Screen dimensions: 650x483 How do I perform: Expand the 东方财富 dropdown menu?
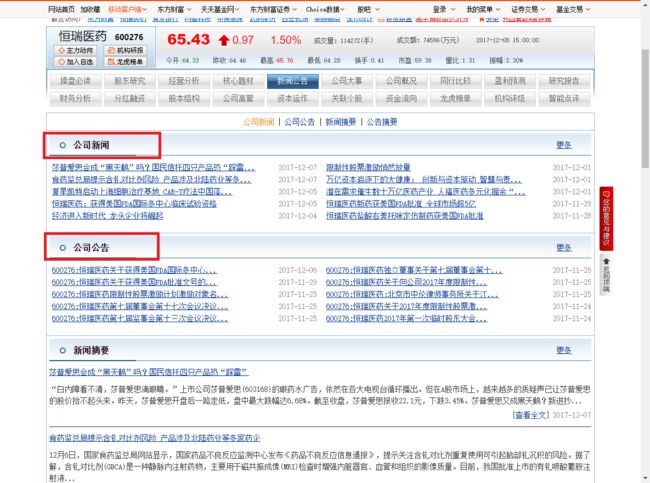[174, 9]
